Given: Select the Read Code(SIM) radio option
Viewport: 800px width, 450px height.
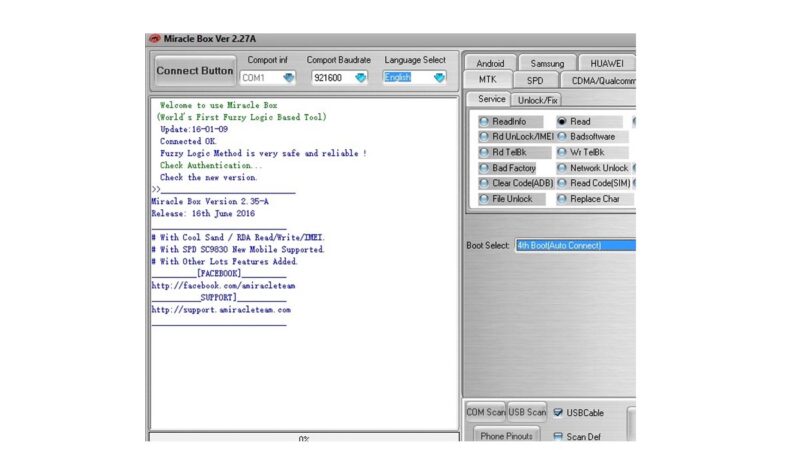Looking at the screenshot, I should point(594,183).
